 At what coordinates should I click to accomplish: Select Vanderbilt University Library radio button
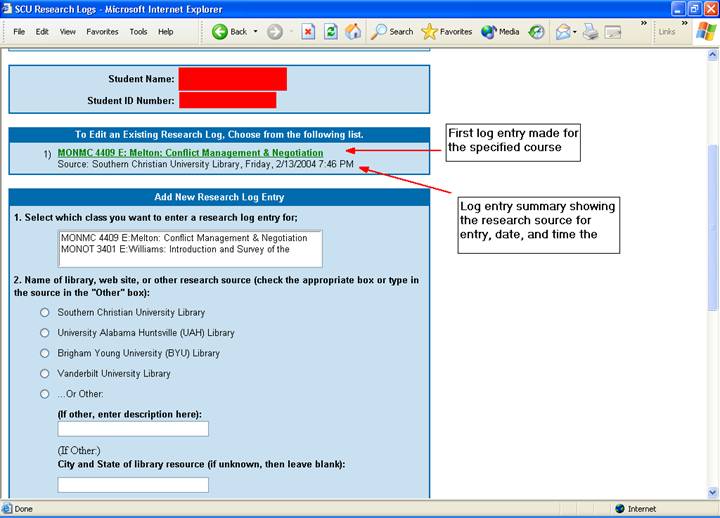pos(44,373)
